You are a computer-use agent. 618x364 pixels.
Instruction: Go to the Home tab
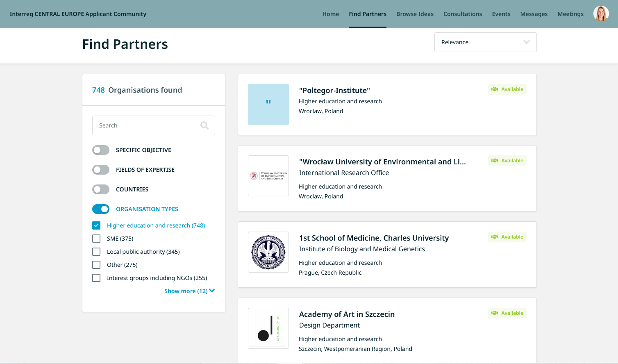[331, 14]
